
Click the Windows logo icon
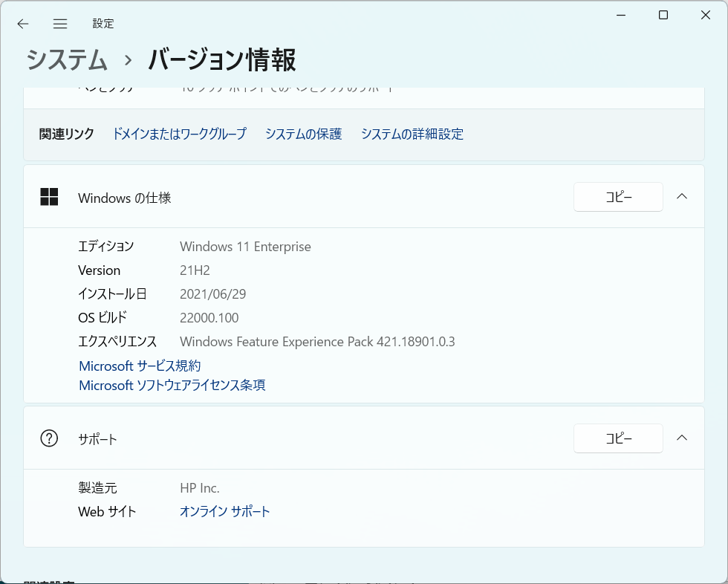(49, 197)
